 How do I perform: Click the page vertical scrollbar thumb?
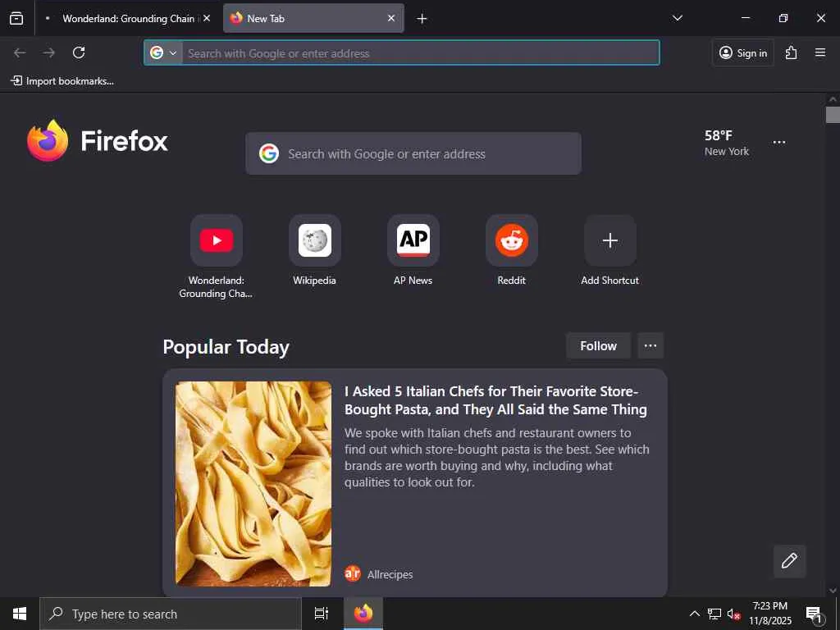point(833,115)
